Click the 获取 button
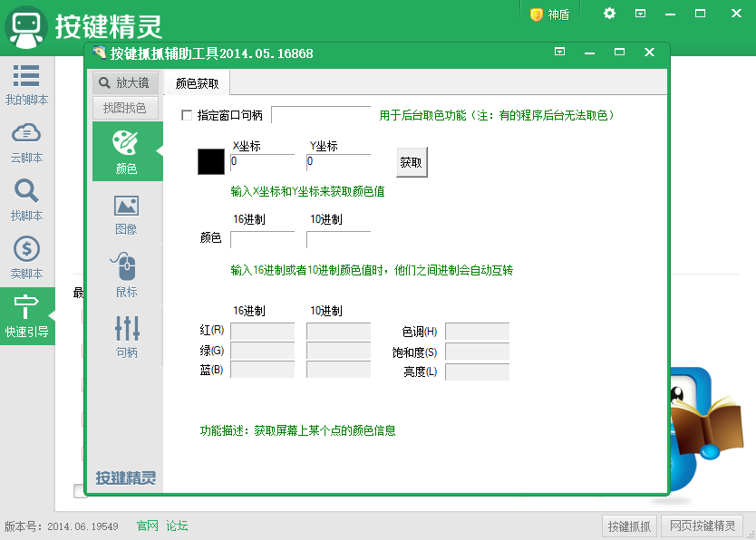Image resolution: width=756 pixels, height=540 pixels. (412, 162)
